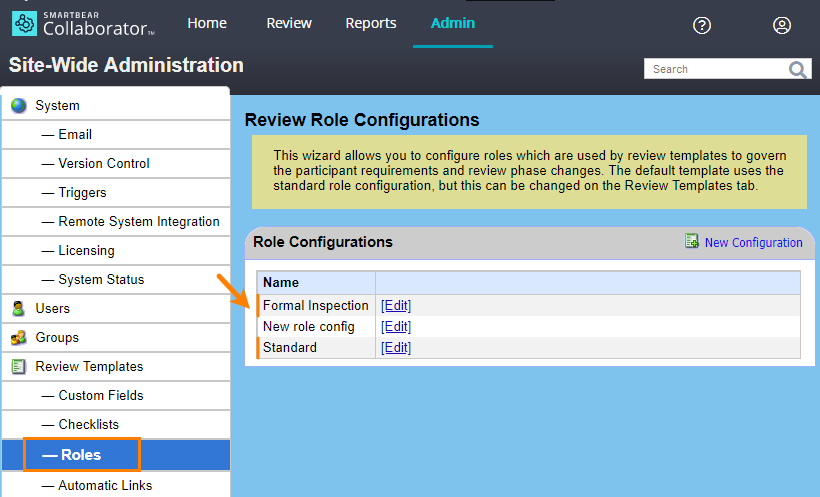Edit the Formal Inspection role configuration
Image resolution: width=820 pixels, height=497 pixels.
[x=396, y=306]
